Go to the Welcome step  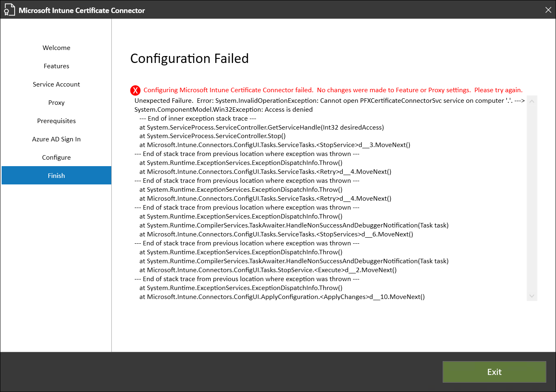point(56,48)
